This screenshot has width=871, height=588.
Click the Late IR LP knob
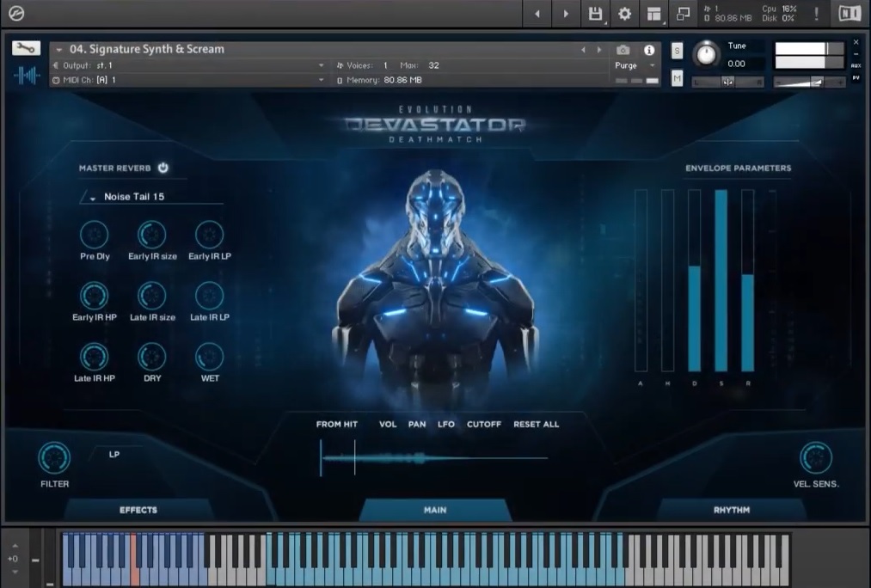210,296
